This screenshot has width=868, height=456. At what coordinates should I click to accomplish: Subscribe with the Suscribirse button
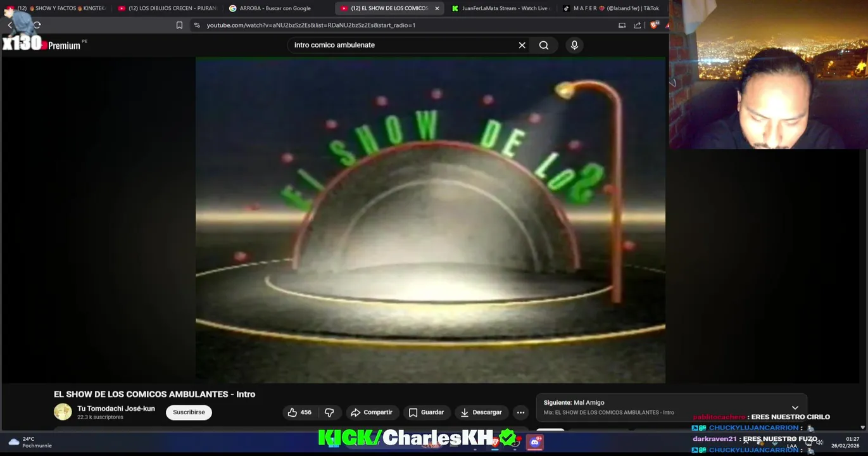[x=189, y=412]
